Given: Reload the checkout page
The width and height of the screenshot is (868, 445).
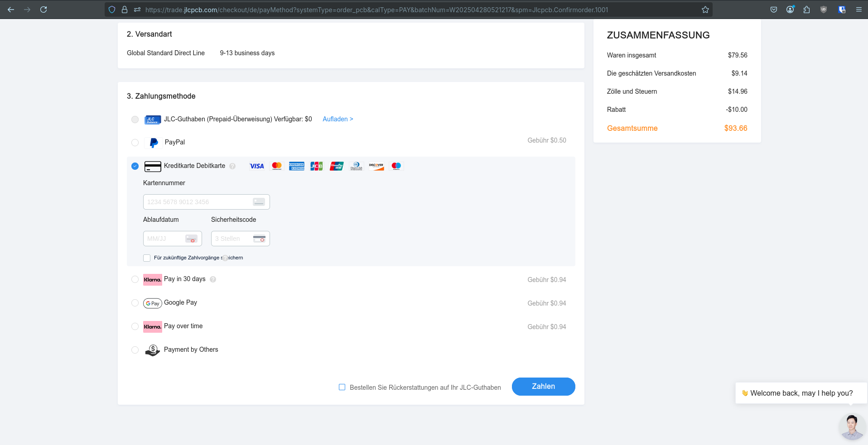Looking at the screenshot, I should (x=43, y=10).
